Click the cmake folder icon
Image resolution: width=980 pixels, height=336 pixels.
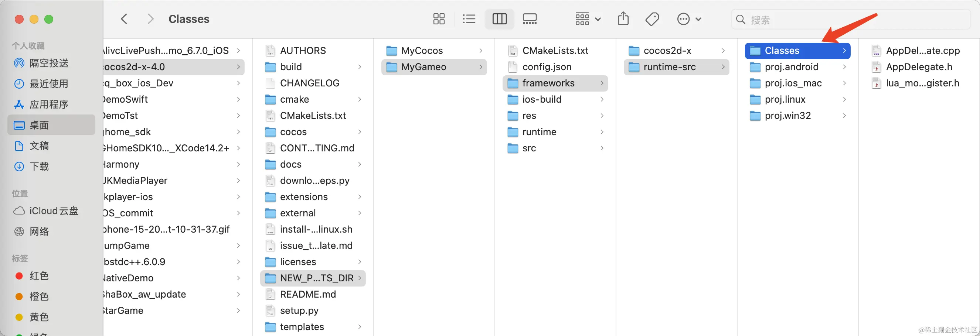click(x=270, y=100)
